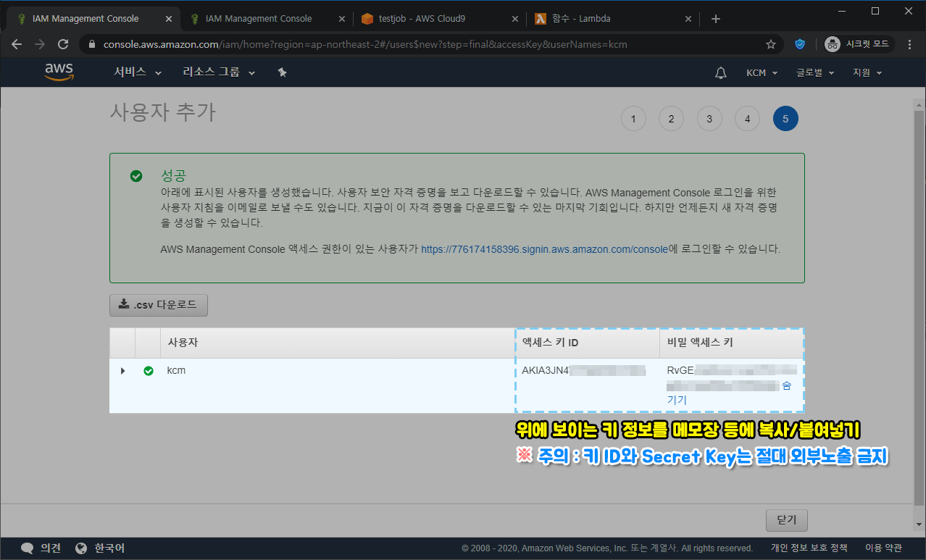The width and height of the screenshot is (926, 560).
Task: Switch to the testjob AWS Cloud9 tab
Action: pos(422,19)
